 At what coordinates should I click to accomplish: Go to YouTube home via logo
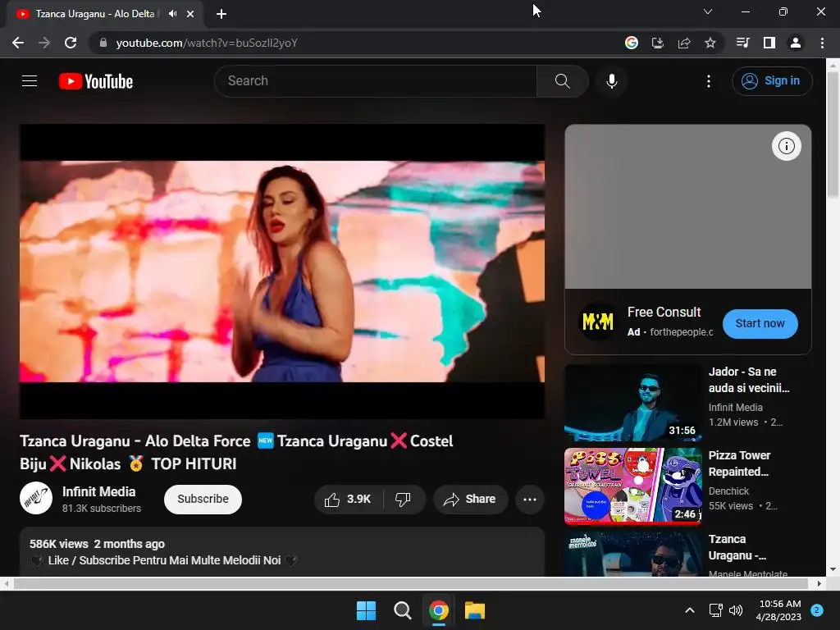click(x=96, y=81)
